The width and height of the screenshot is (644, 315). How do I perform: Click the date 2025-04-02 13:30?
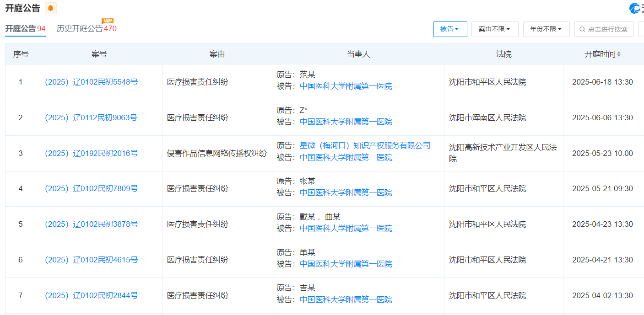click(x=602, y=296)
